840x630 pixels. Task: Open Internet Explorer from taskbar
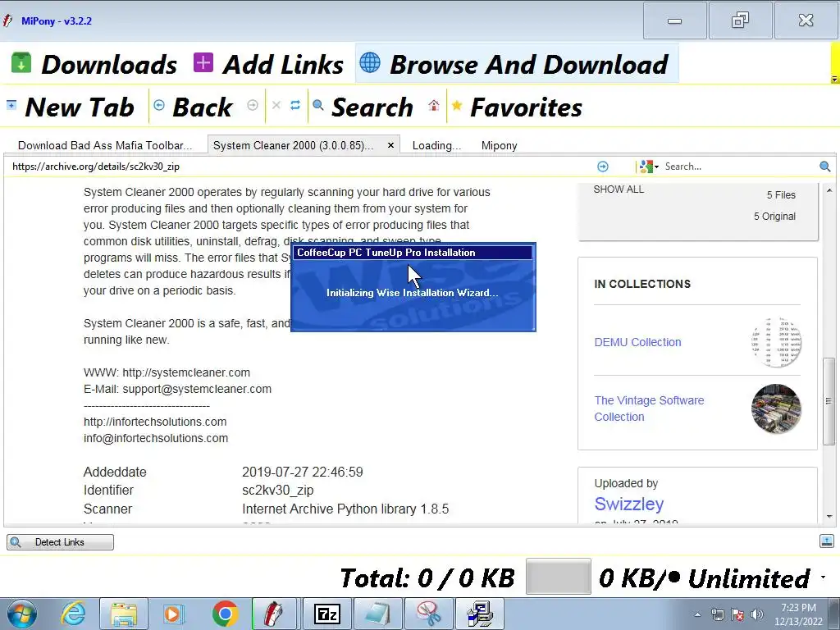(73, 614)
